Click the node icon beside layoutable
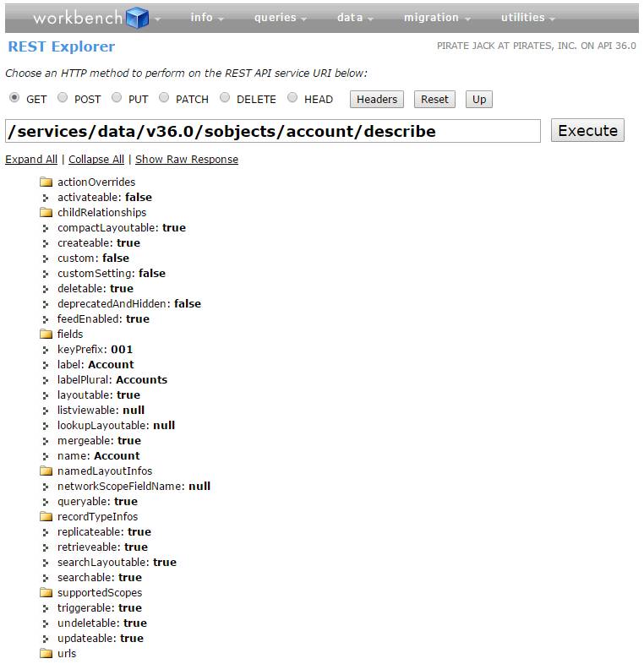This screenshot has width=644, height=664. pos(46,395)
